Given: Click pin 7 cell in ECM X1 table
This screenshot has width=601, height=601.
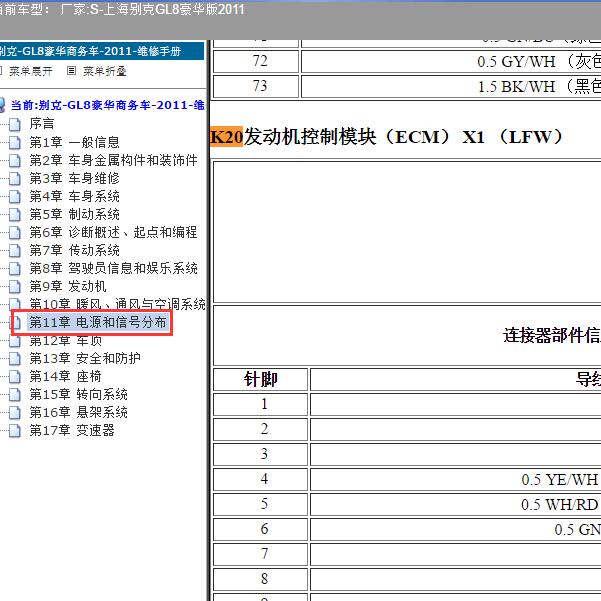Looking at the screenshot, I should pyautogui.click(x=261, y=554).
